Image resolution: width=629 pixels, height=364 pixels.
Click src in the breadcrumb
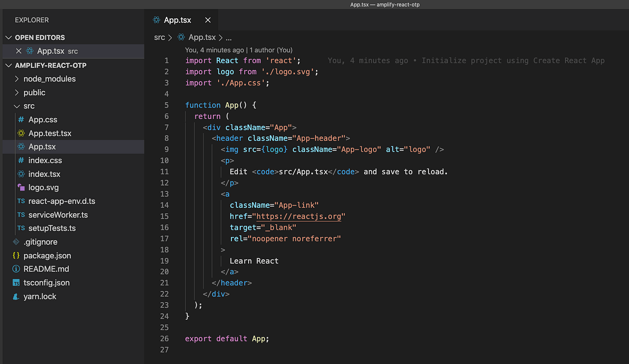coord(160,37)
